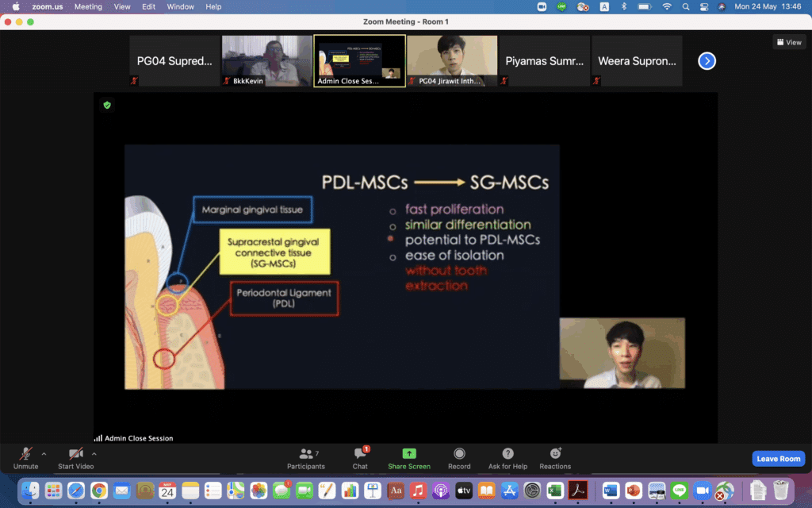Click the presenter's video in shared screen
Screen dimensions: 812x508
point(622,353)
